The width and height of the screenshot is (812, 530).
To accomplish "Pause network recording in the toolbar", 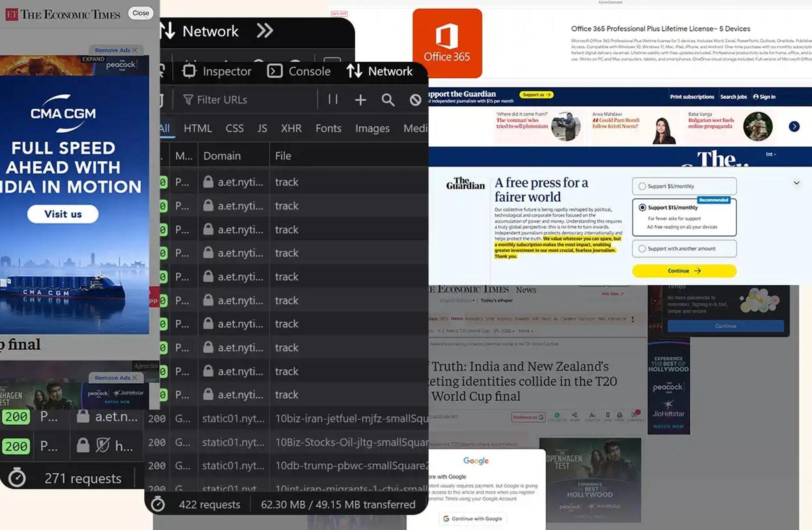I will pyautogui.click(x=333, y=99).
